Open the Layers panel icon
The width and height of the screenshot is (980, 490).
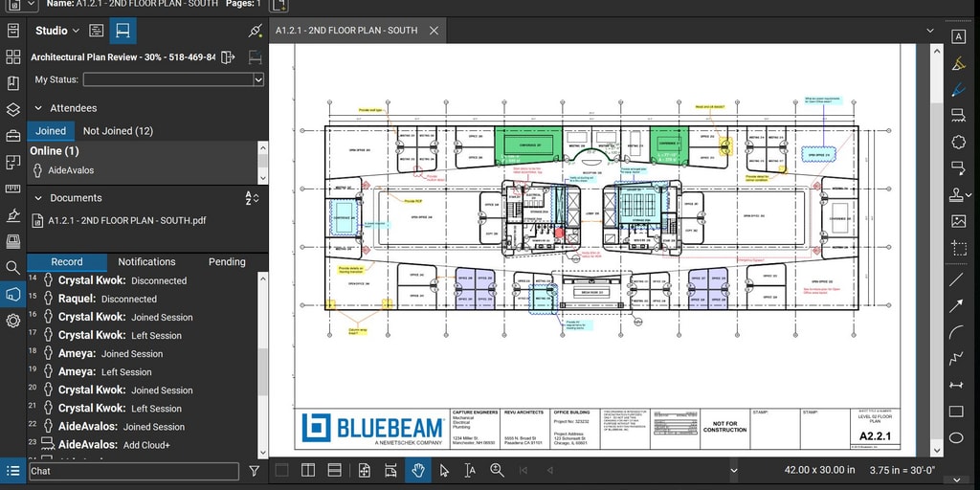pos(13,109)
